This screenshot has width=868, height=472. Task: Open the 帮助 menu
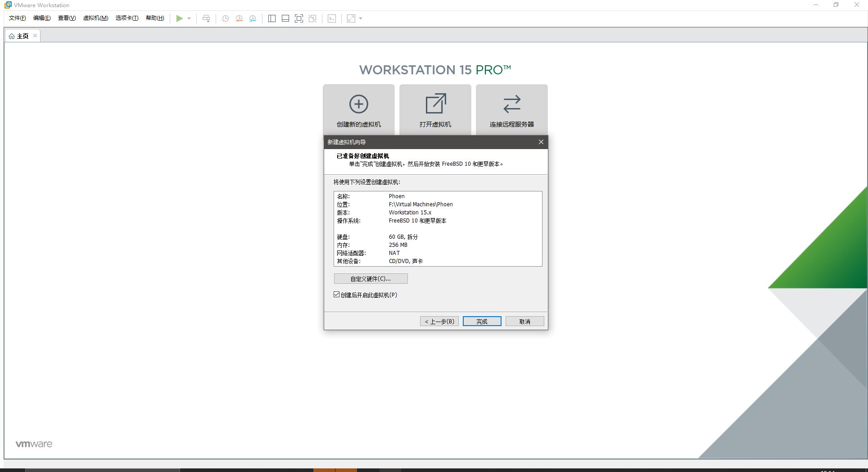155,18
